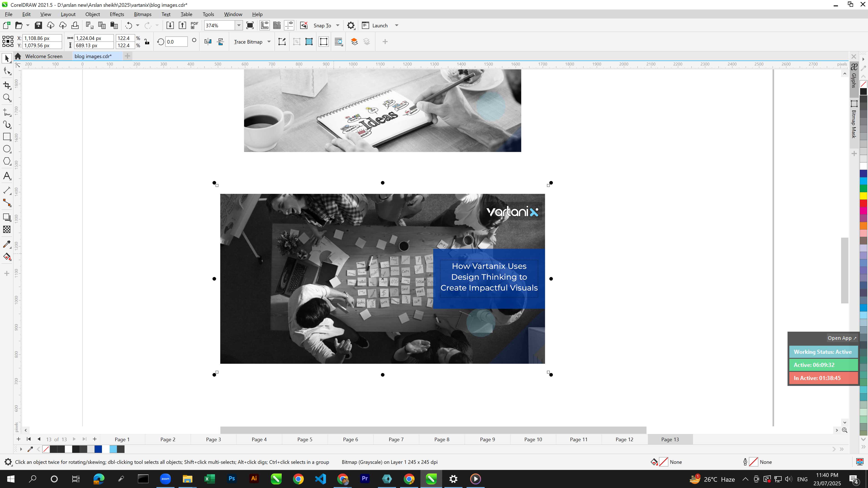Go to the Page 12 tab
The height and width of the screenshot is (488, 868).
click(624, 439)
